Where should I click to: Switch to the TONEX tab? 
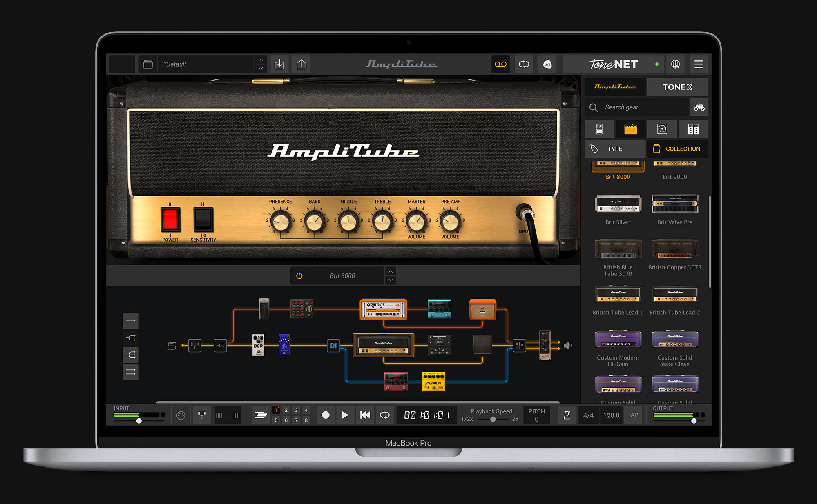coord(677,87)
